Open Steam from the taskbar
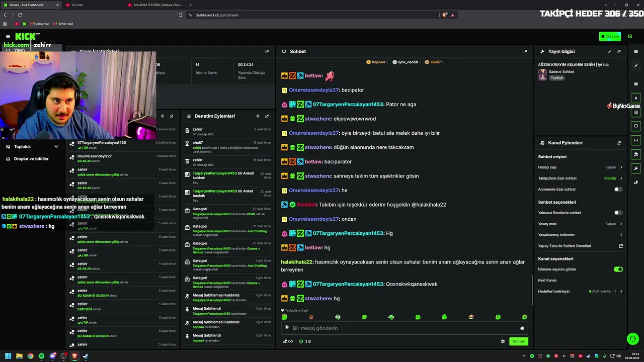Image resolution: width=644 pixels, height=362 pixels. (x=86, y=356)
